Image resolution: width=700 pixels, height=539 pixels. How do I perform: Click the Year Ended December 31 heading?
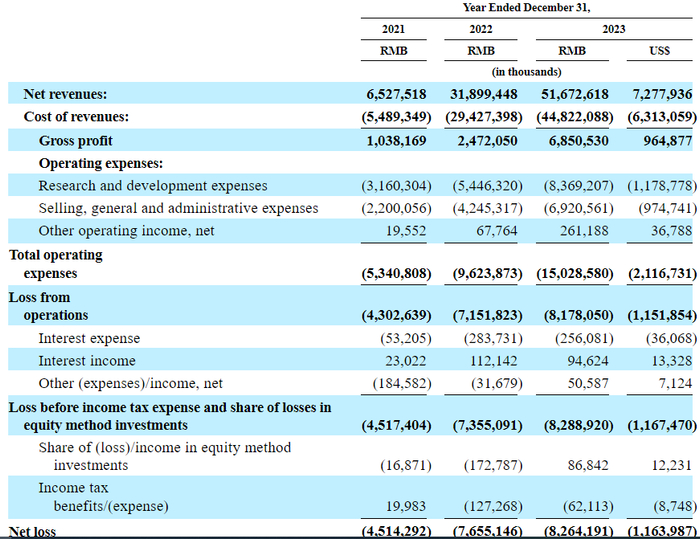click(x=526, y=8)
